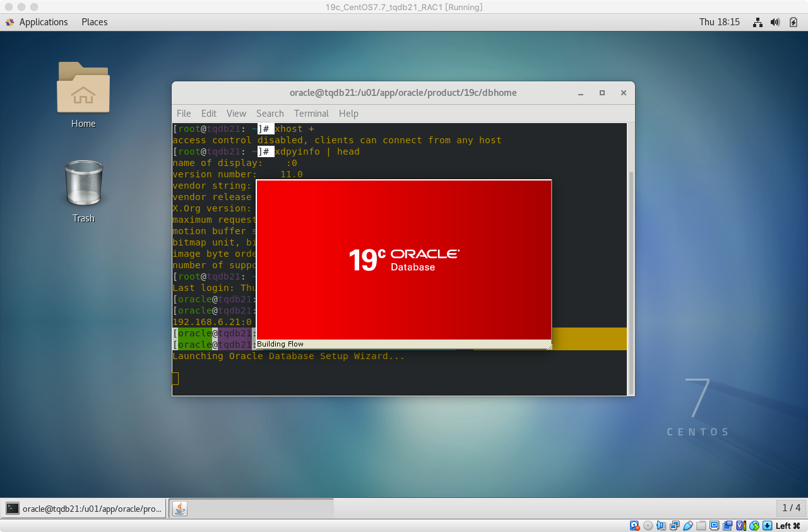Click the 'Building Flow' status text
808x532 pixels.
pyautogui.click(x=280, y=344)
